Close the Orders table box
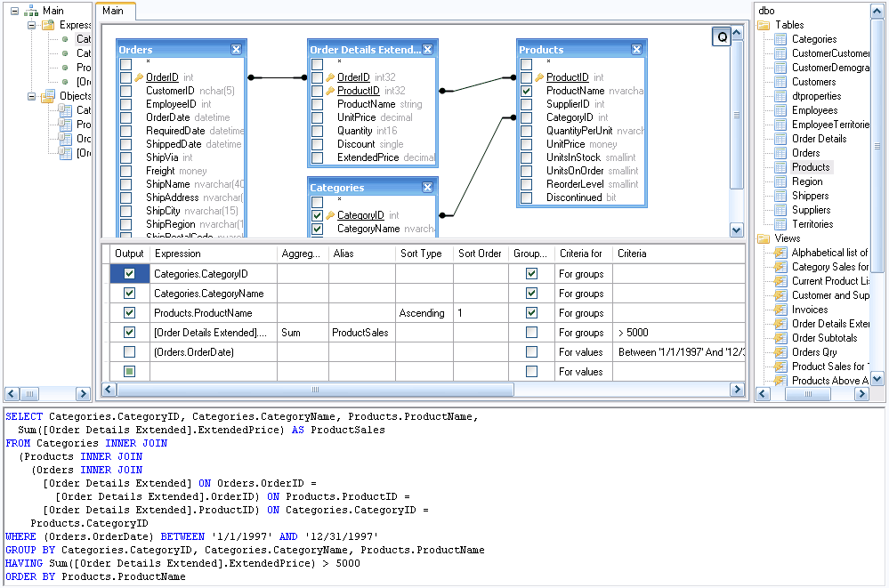 (237, 49)
